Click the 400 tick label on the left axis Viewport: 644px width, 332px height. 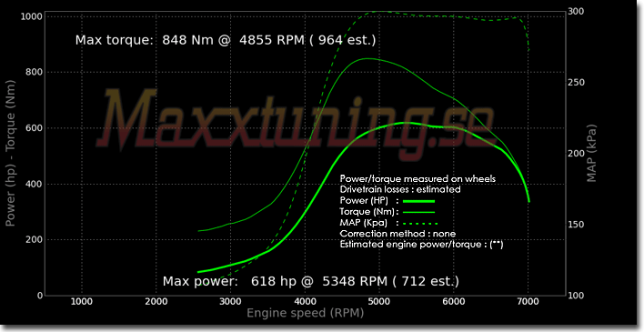(34, 184)
